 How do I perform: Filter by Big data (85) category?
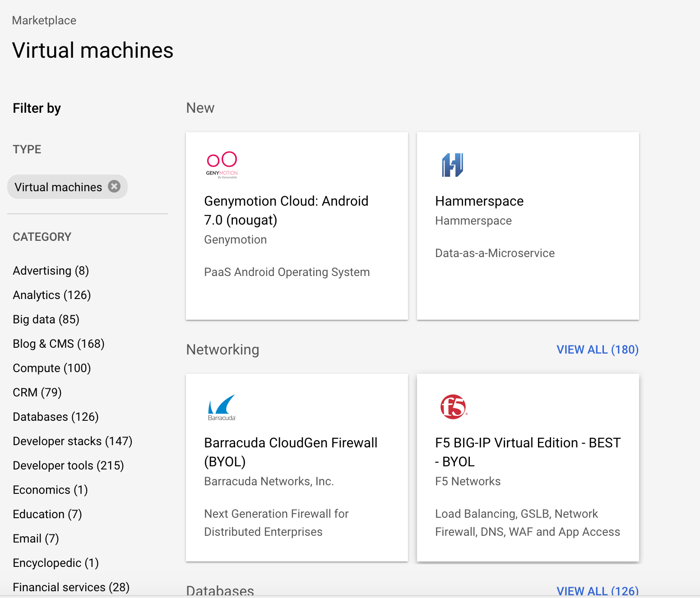pyautogui.click(x=46, y=319)
